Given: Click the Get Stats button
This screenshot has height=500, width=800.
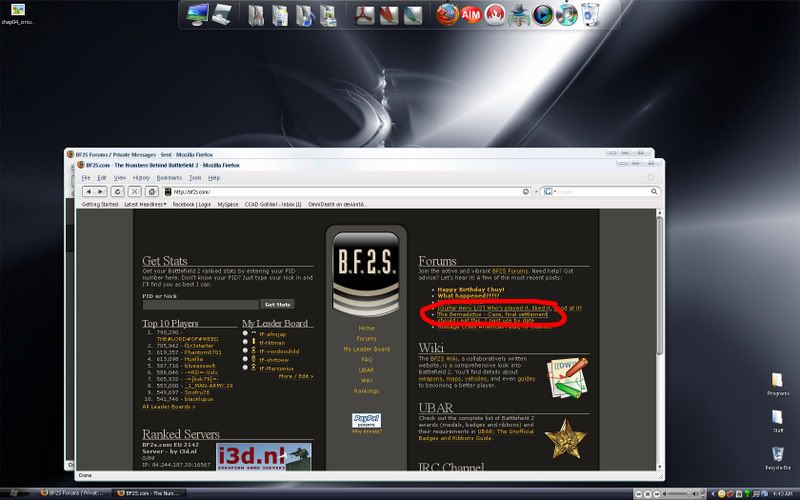Looking at the screenshot, I should point(277,305).
